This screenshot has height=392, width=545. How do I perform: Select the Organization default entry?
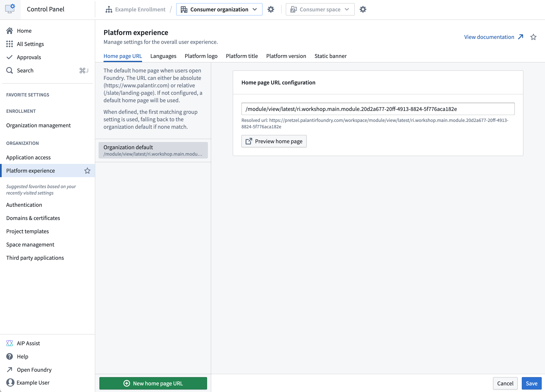(153, 150)
